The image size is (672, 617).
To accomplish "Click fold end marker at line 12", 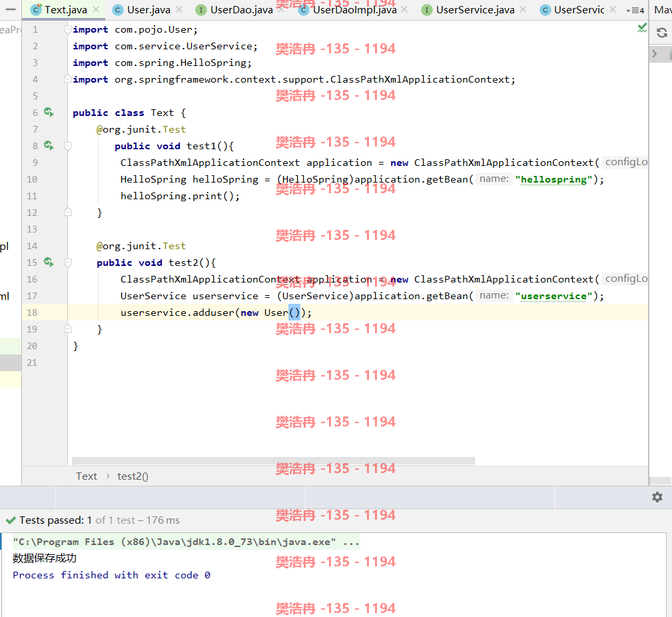I will pyautogui.click(x=67, y=212).
